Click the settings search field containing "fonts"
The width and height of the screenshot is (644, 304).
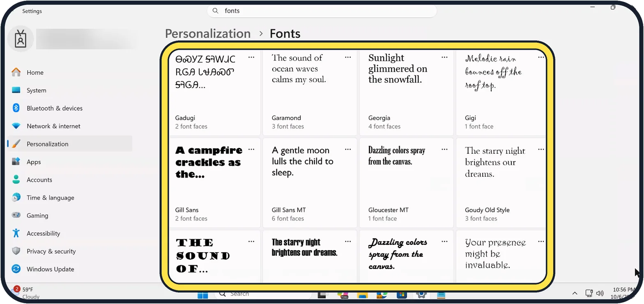(322, 11)
